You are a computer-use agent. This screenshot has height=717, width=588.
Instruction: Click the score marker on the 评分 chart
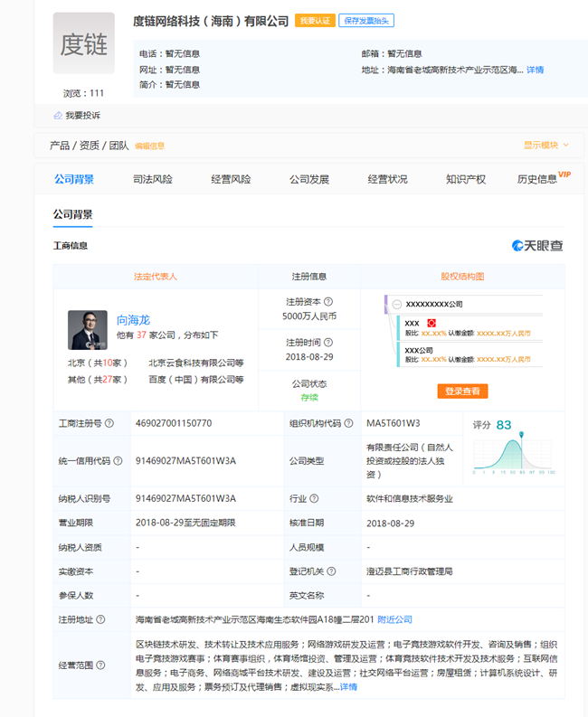pyautogui.click(x=521, y=434)
